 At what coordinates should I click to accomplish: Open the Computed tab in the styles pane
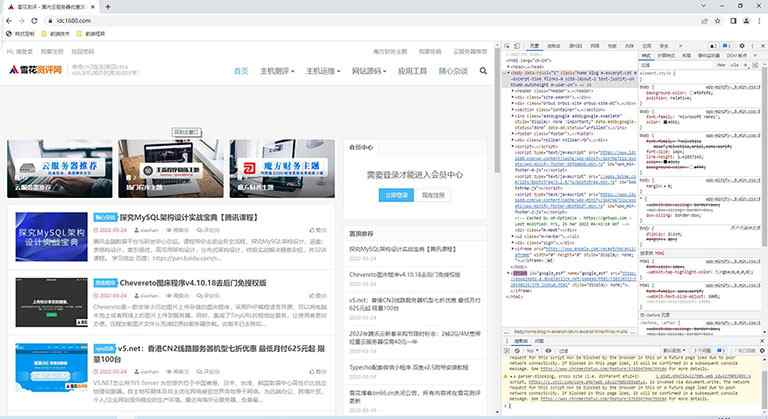click(x=667, y=55)
